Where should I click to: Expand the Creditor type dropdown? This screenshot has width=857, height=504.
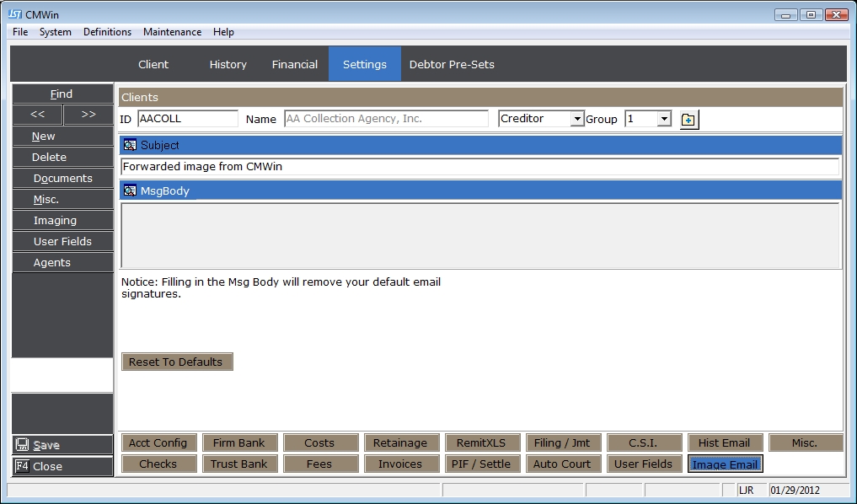[577, 119]
